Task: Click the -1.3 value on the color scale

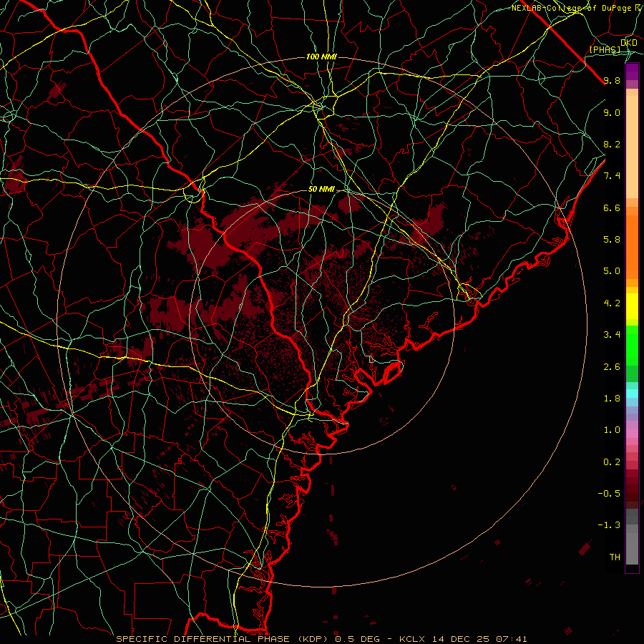Action: [x=609, y=525]
